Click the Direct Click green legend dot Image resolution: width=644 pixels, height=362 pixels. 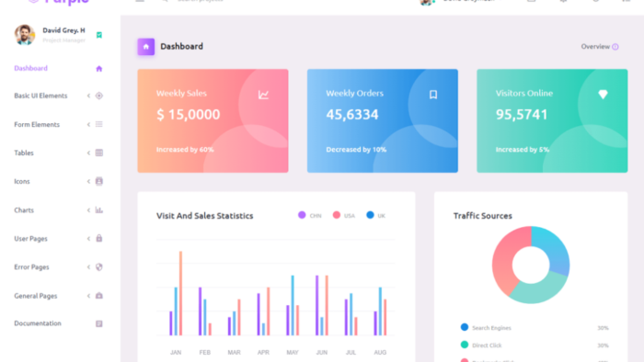tap(465, 345)
